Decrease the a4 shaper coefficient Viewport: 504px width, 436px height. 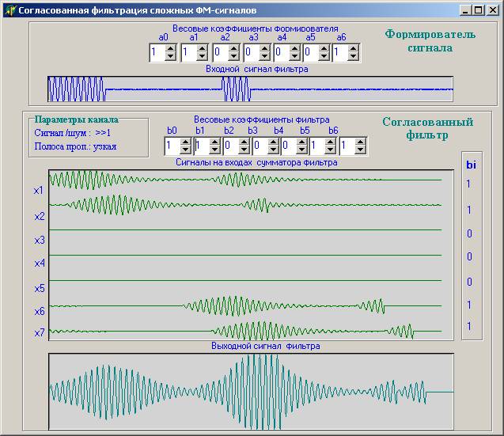point(294,56)
